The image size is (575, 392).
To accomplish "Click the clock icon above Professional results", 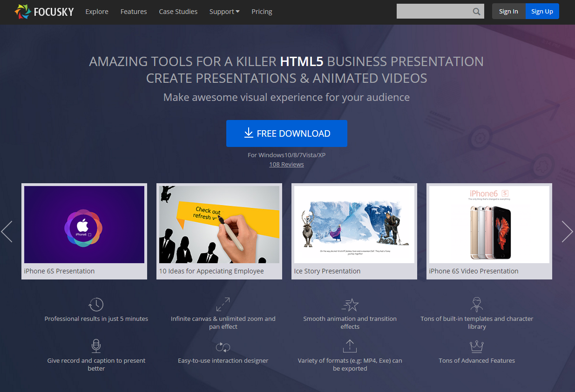I will point(96,305).
